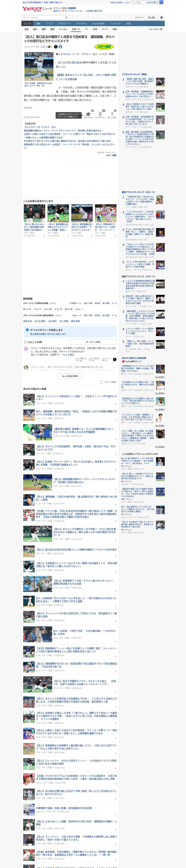Open the settings gear icon
This screenshot has width=186, height=868.
point(161,18)
